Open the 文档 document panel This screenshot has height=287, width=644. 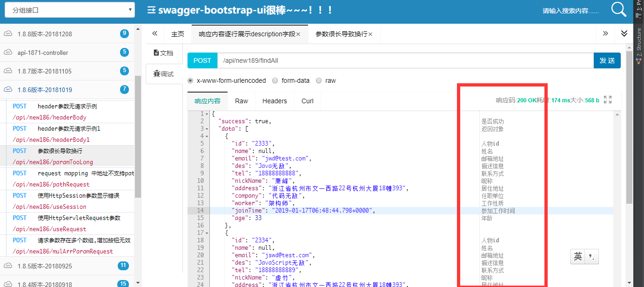tap(163, 53)
